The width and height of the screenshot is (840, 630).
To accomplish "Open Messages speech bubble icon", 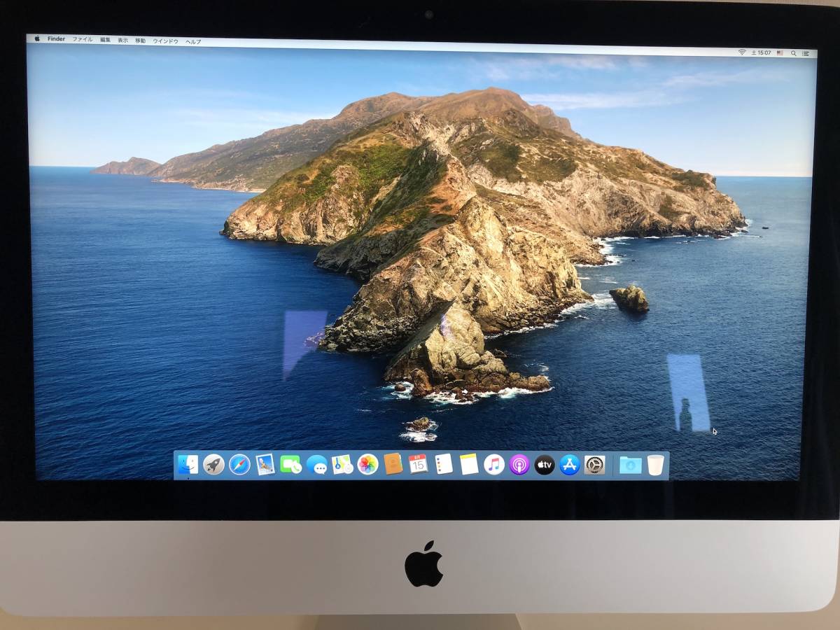I will [x=316, y=464].
